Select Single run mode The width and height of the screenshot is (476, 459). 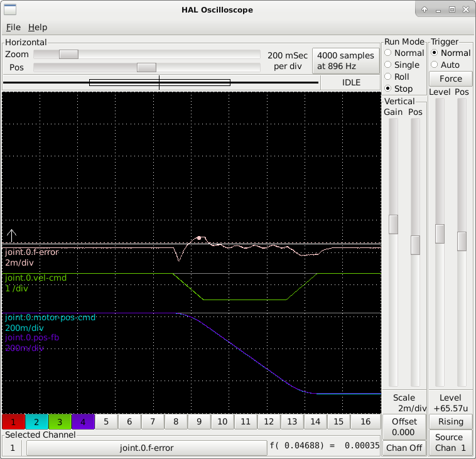402,65
